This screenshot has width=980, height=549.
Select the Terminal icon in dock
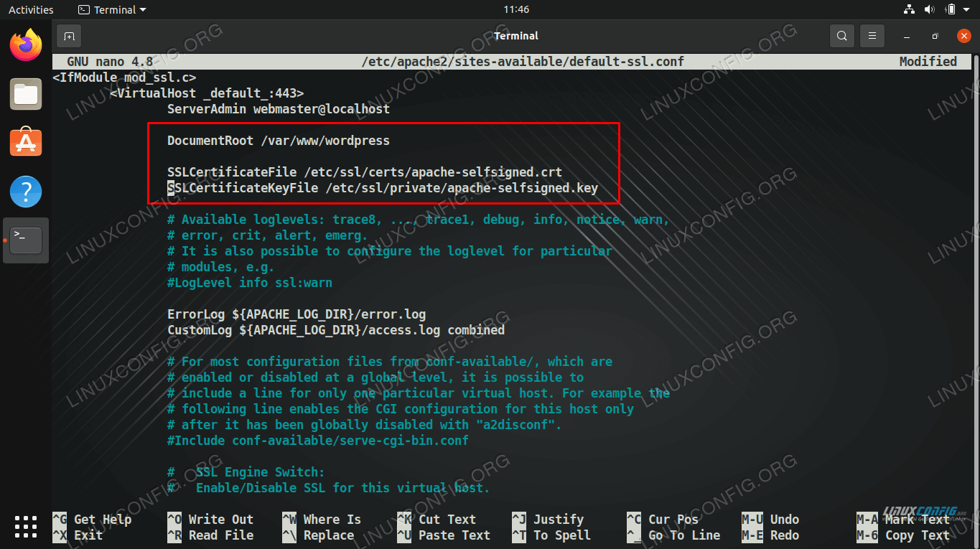tap(26, 240)
